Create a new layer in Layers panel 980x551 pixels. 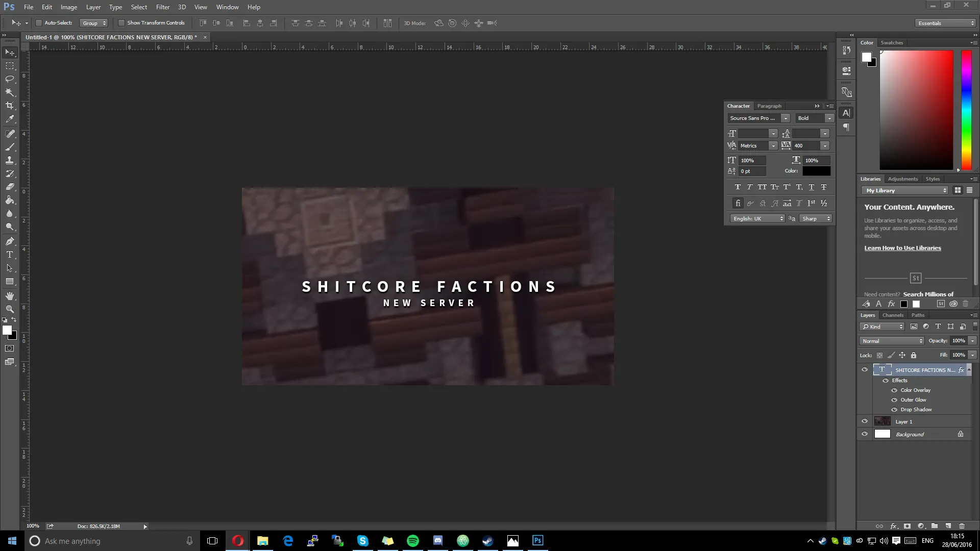coord(948,526)
